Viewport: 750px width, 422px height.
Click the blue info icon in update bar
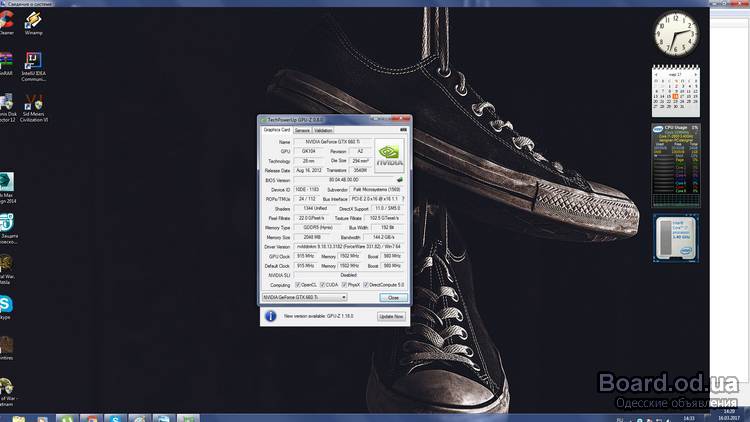pyautogui.click(x=270, y=316)
